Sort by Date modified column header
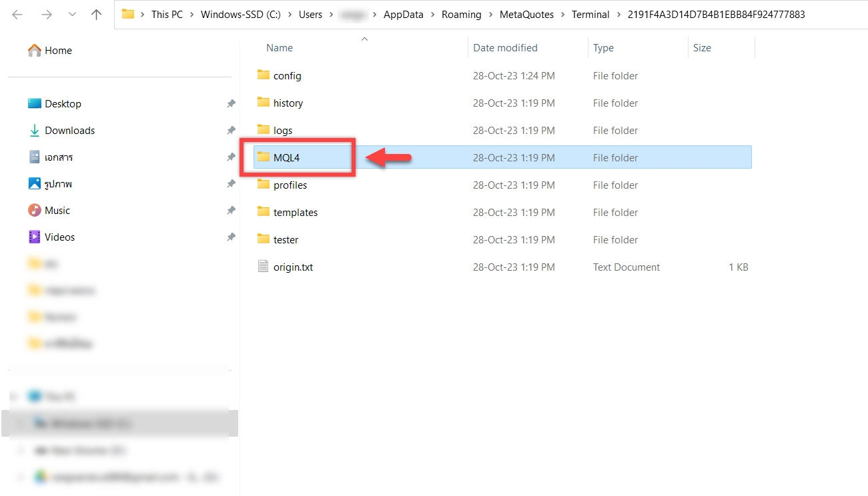Viewport: 868px width, 496px height. (505, 48)
